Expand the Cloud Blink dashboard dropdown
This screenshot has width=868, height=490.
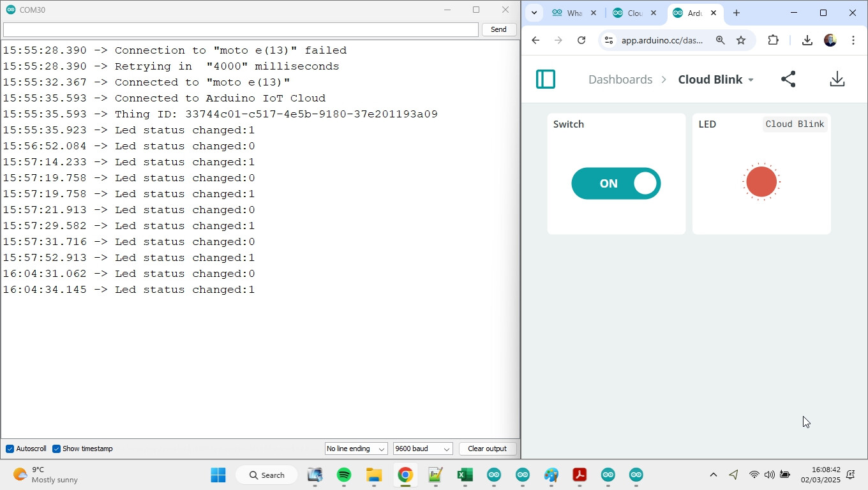751,79
